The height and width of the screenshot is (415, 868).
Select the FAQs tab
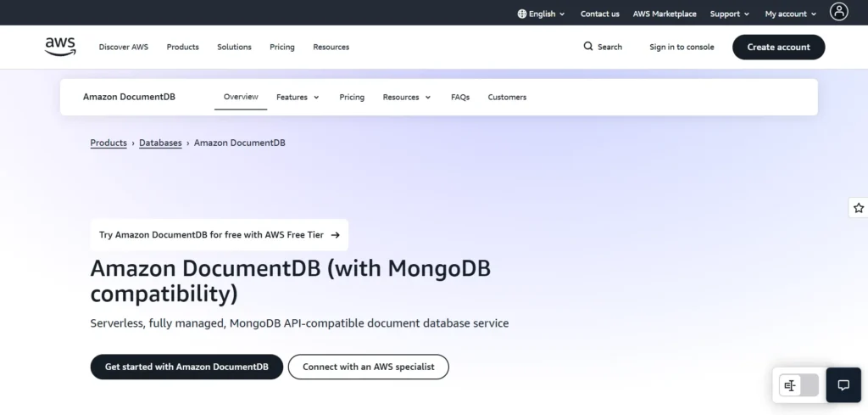click(x=460, y=97)
